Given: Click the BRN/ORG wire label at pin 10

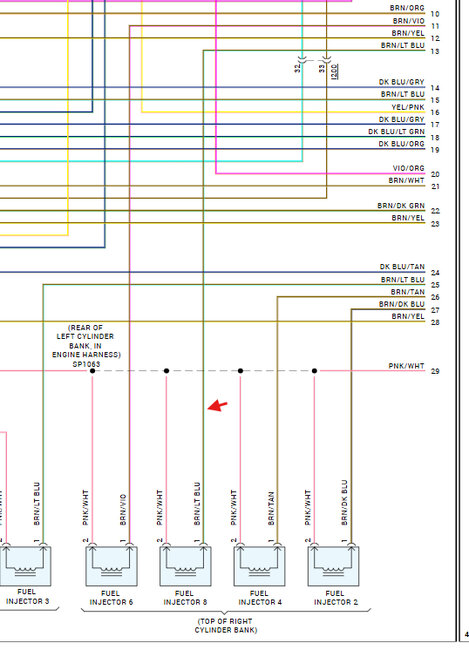Looking at the screenshot, I should (407, 8).
